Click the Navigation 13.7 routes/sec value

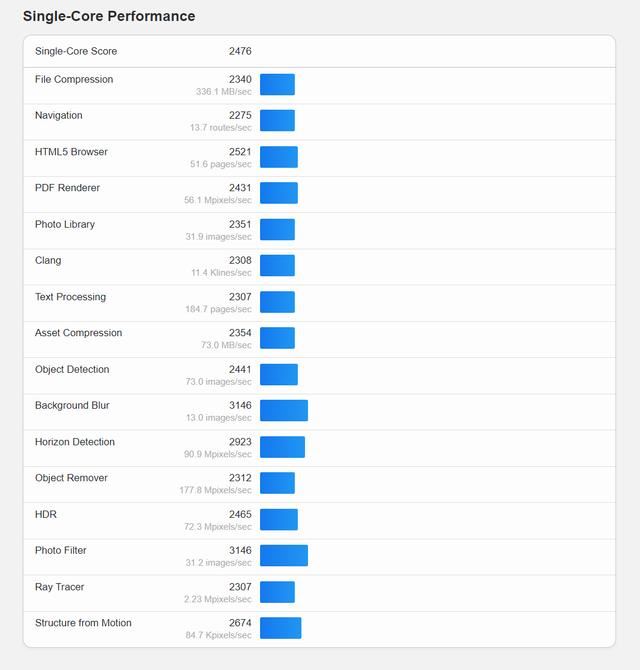point(221,127)
